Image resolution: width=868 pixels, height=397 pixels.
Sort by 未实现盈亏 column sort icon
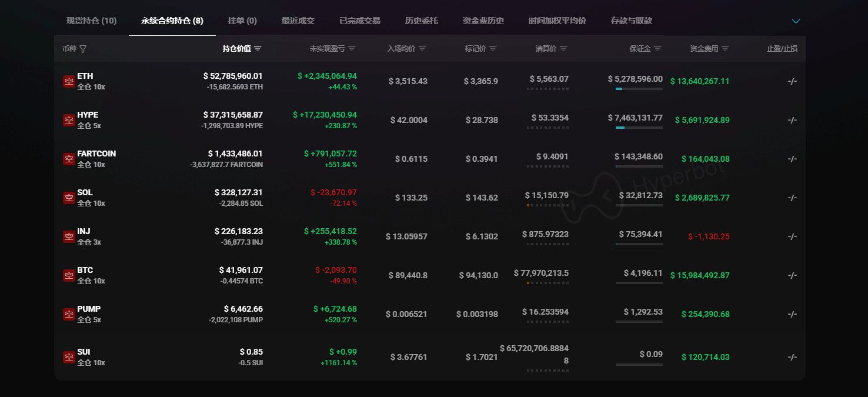click(352, 49)
